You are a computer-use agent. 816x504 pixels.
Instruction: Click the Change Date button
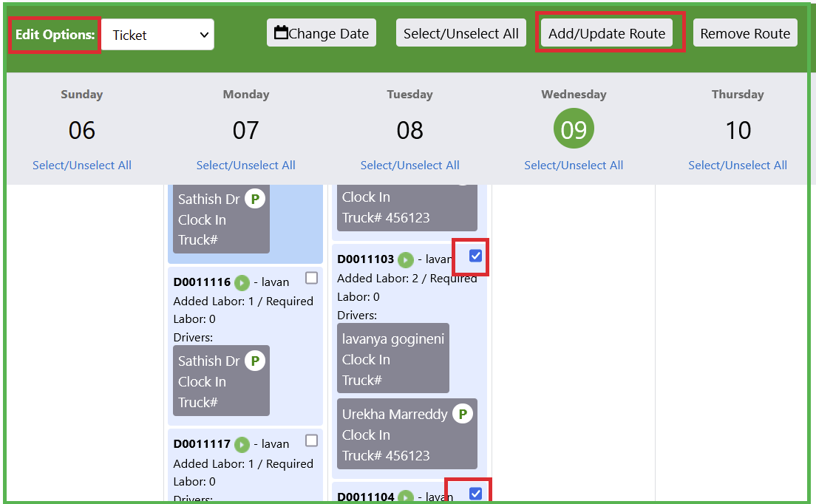pyautogui.click(x=321, y=33)
